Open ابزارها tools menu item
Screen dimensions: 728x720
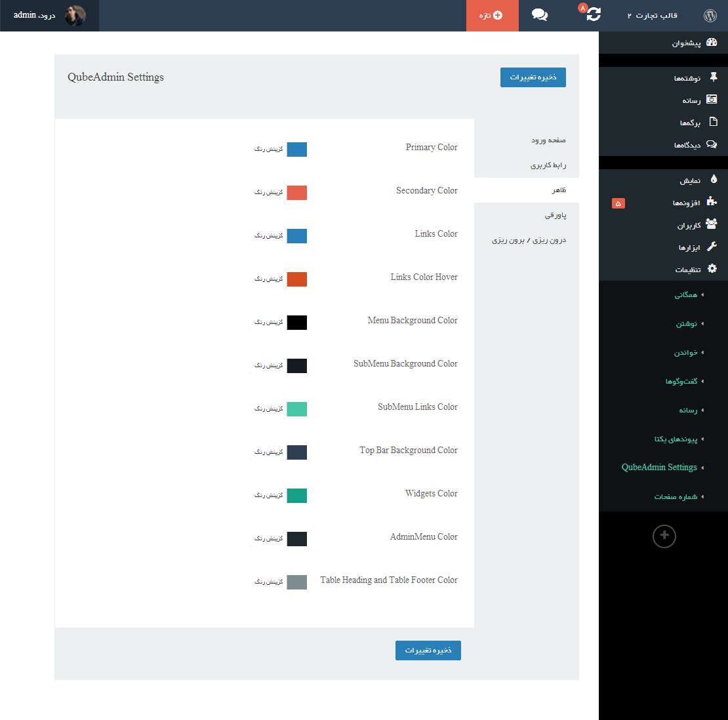pyautogui.click(x=663, y=247)
